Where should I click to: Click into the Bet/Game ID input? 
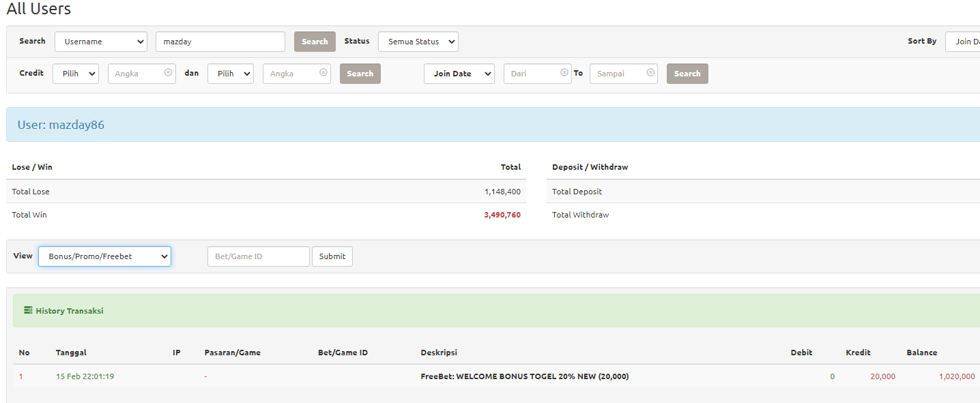click(x=258, y=256)
